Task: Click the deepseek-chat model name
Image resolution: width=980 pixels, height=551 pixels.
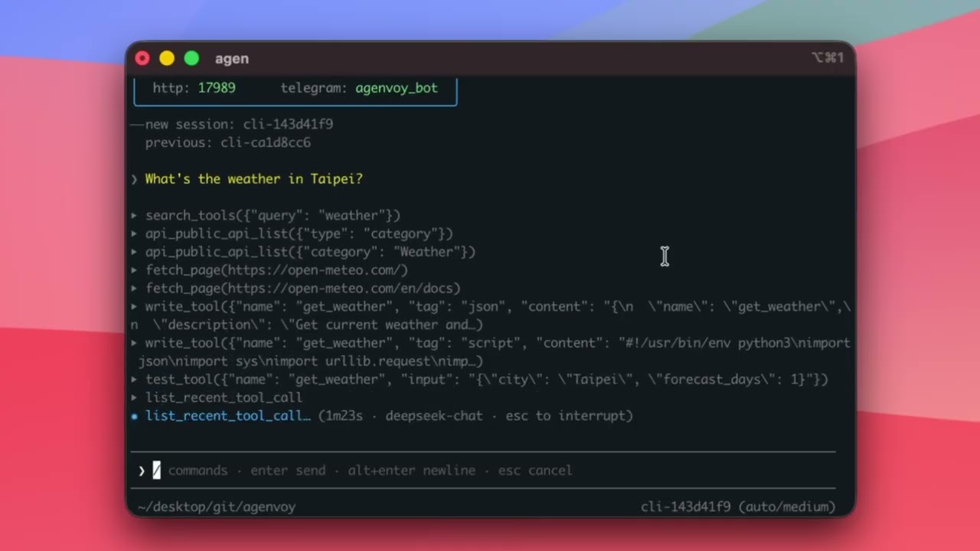Action: tap(434, 416)
